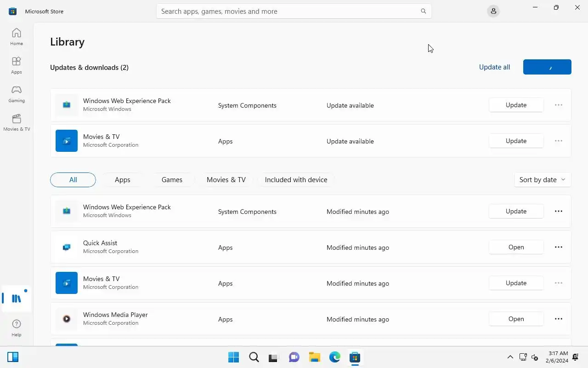This screenshot has height=368, width=588.
Task: Open the Sort by date dropdown
Action: click(x=543, y=179)
